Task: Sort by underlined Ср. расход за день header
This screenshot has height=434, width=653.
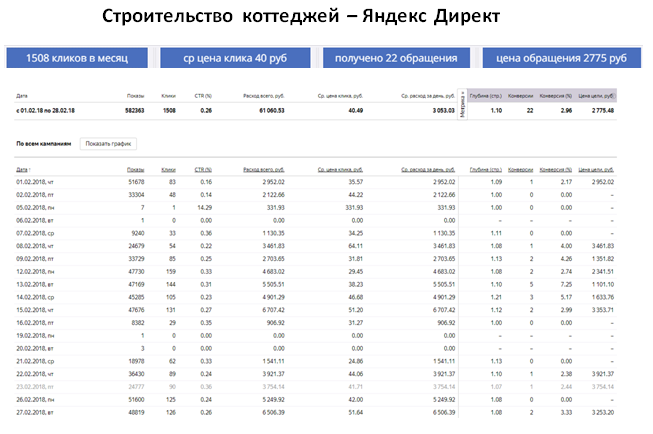Action: tap(428, 170)
